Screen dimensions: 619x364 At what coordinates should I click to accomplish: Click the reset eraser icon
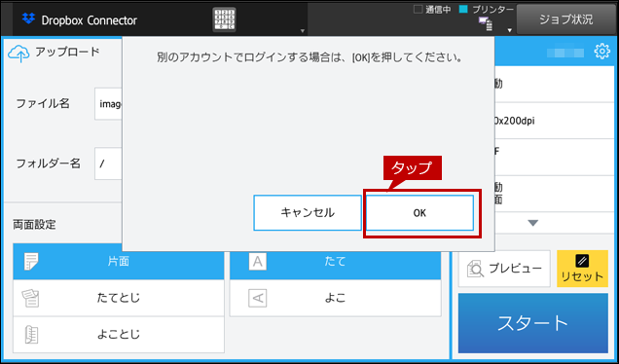pyautogui.click(x=582, y=261)
